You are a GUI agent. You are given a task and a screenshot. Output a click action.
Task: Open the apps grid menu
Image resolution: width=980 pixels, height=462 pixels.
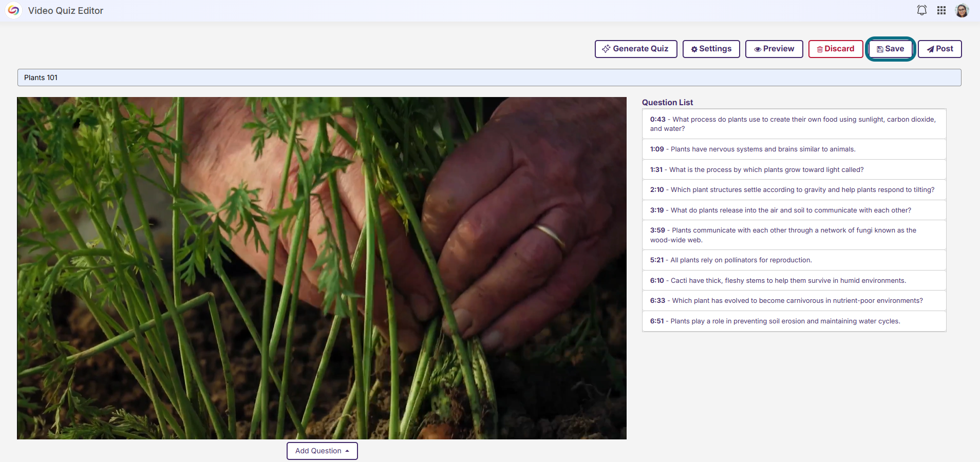pos(941,10)
